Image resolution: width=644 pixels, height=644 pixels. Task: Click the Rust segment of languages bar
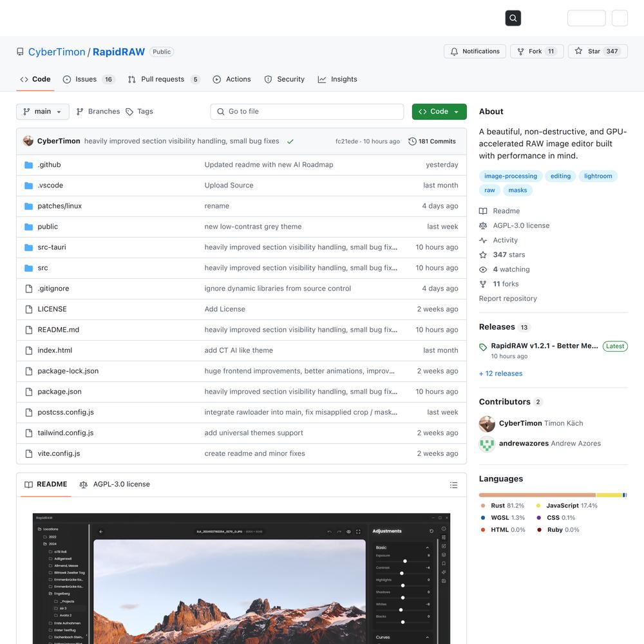pyautogui.click(x=537, y=495)
